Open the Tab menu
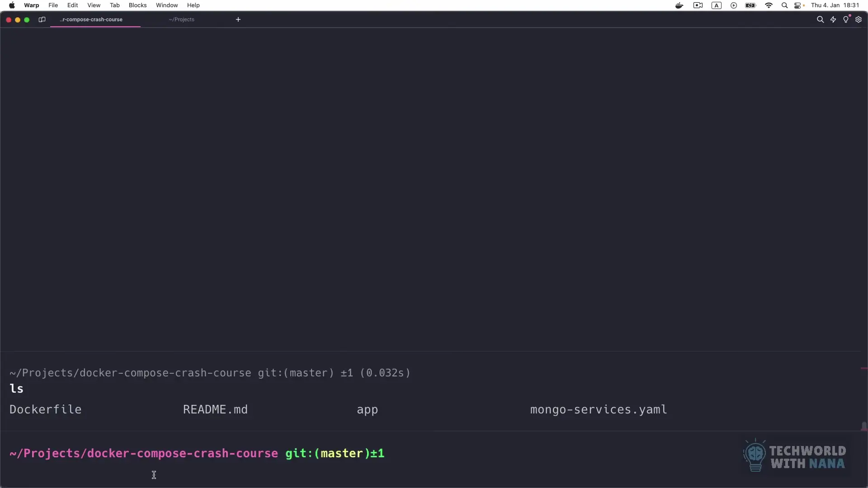Image resolution: width=868 pixels, height=488 pixels. pyautogui.click(x=115, y=5)
